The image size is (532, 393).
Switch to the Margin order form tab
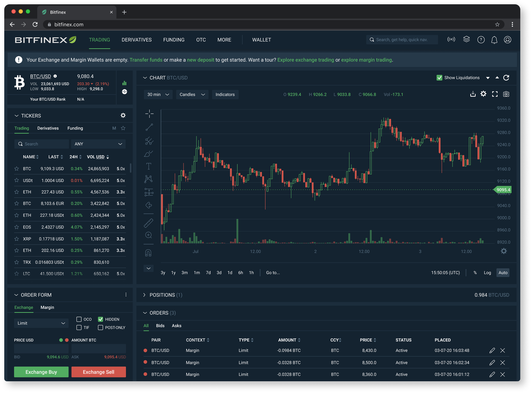[x=47, y=307]
